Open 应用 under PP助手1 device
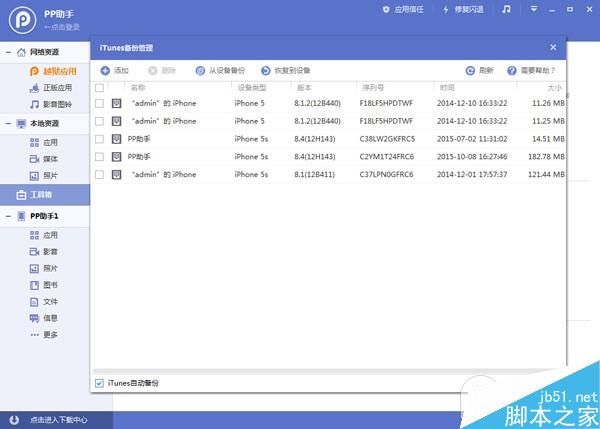The image size is (600, 429). click(44, 235)
